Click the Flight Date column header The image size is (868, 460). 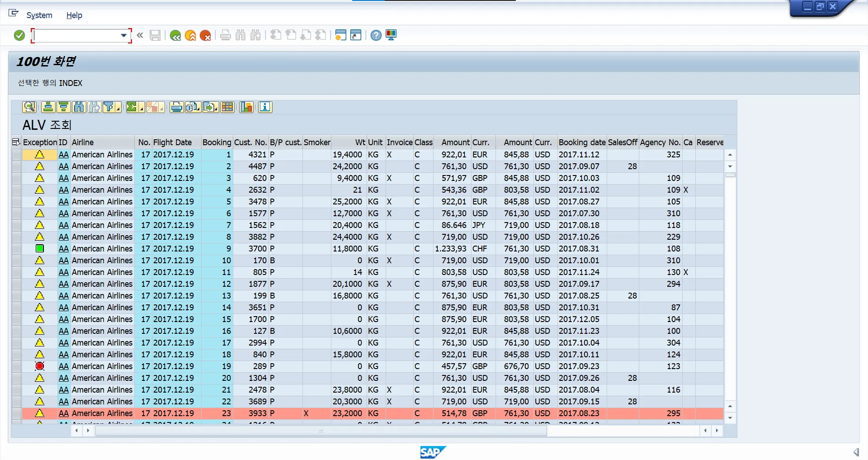172,142
